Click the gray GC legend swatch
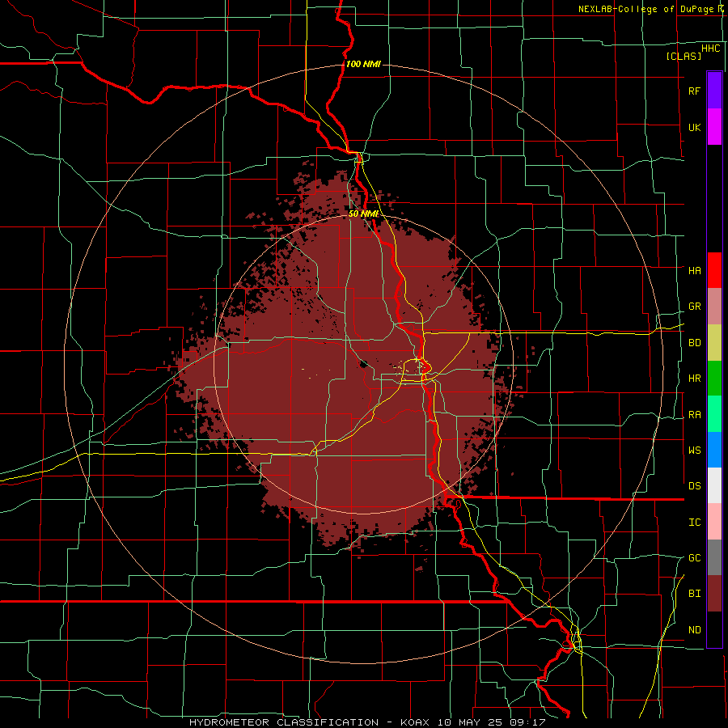The width and height of the screenshot is (728, 728). click(714, 557)
